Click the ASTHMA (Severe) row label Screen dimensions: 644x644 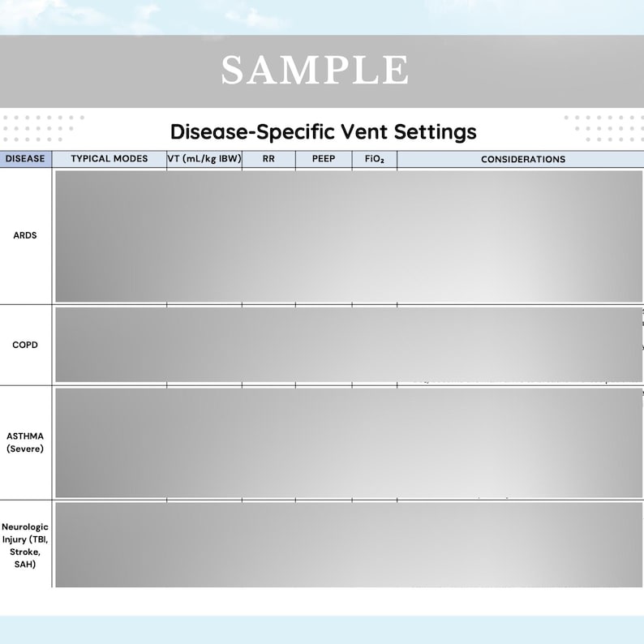pos(25,442)
